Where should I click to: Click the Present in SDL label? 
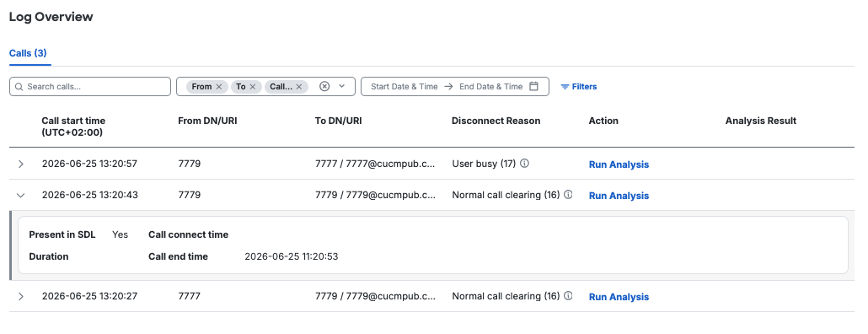coord(62,234)
